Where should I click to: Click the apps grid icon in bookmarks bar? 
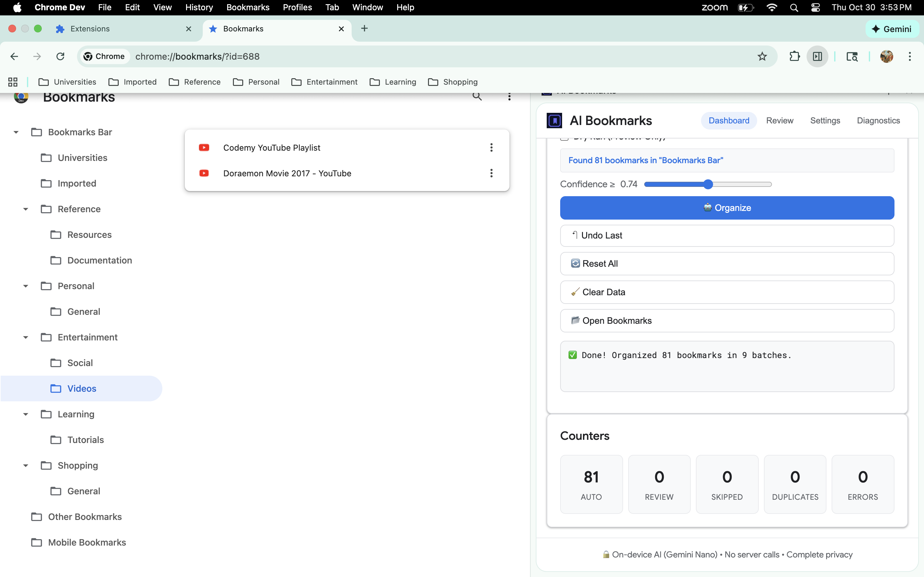13,82
